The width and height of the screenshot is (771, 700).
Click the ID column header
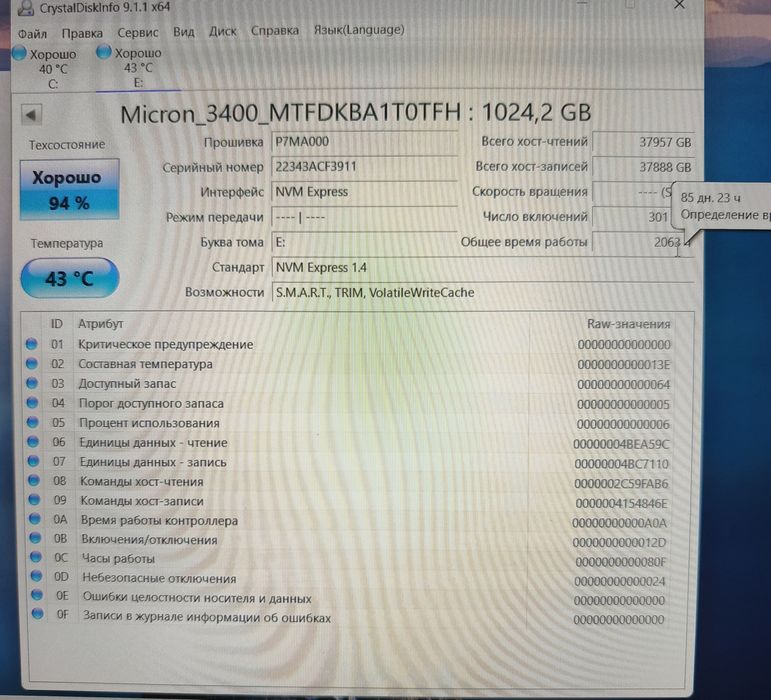pyautogui.click(x=57, y=324)
